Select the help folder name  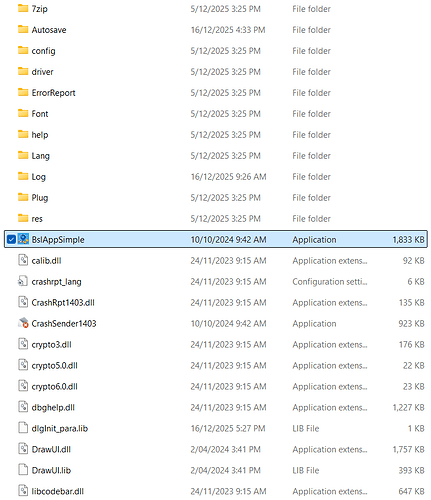tap(40, 135)
